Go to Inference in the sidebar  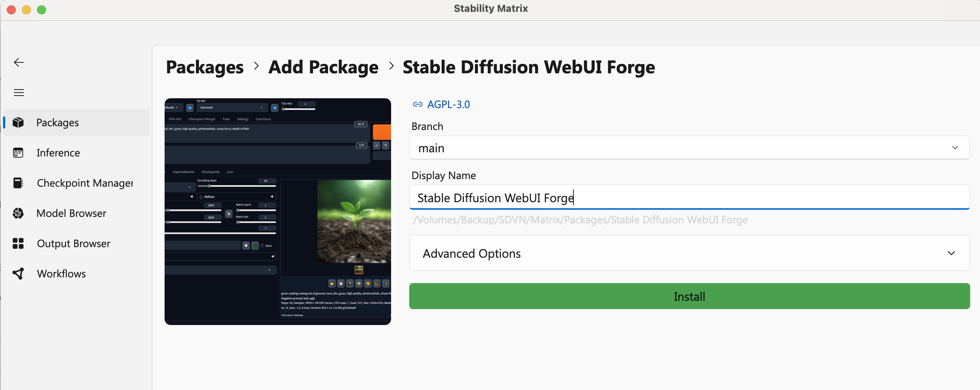58,153
